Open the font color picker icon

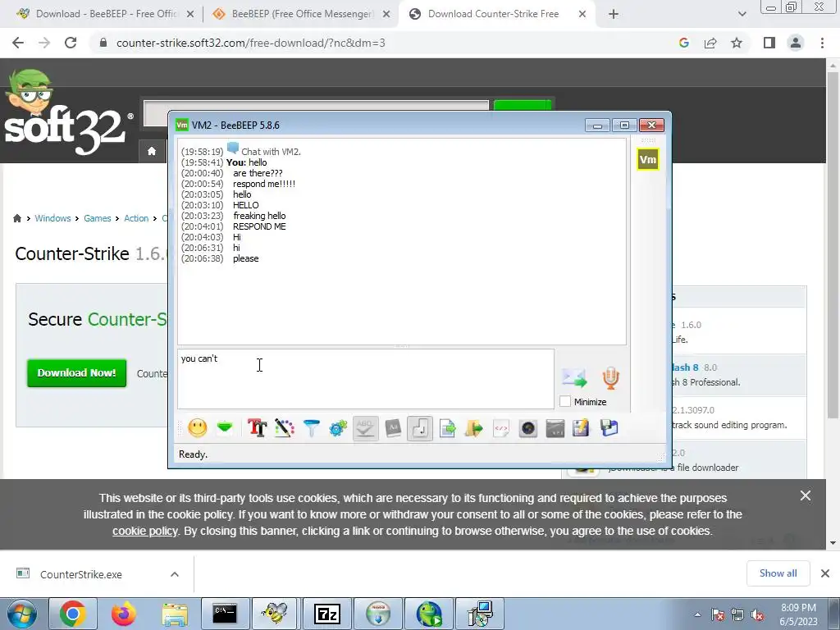pyautogui.click(x=285, y=428)
